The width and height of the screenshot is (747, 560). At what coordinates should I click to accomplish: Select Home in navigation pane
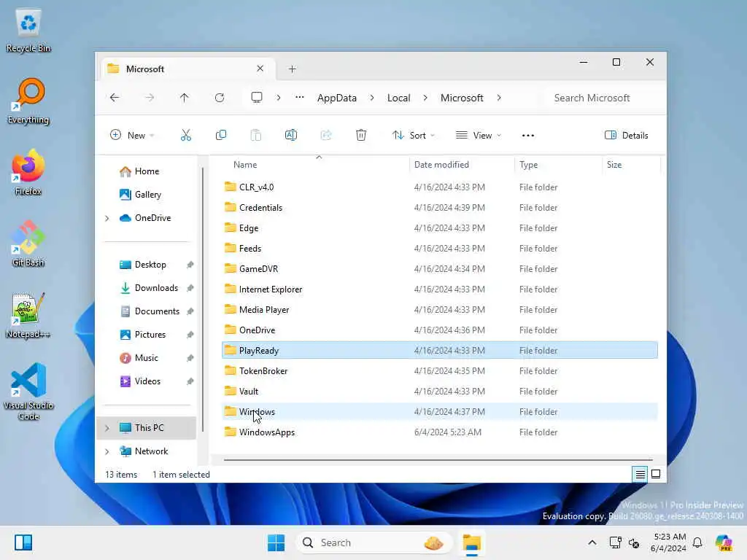(147, 171)
